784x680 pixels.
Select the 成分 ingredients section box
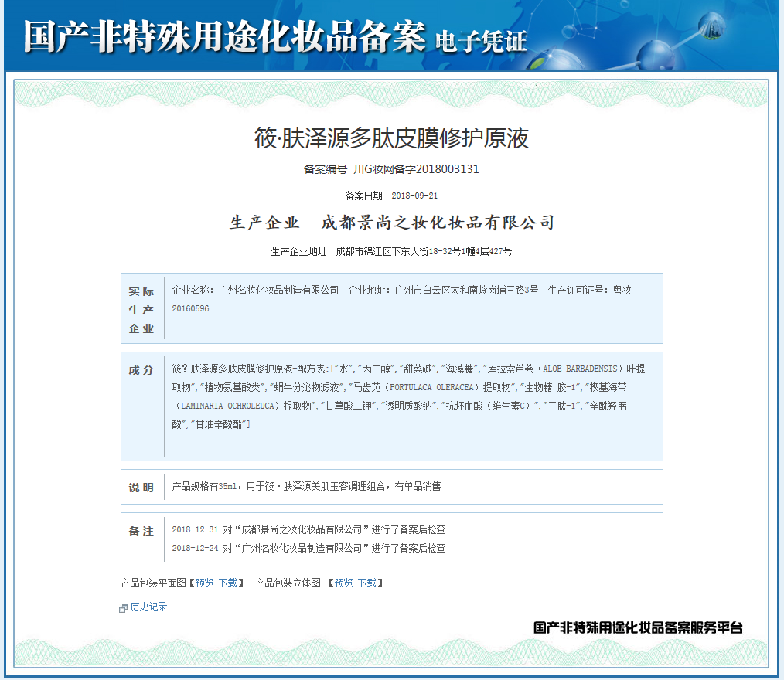(391, 406)
